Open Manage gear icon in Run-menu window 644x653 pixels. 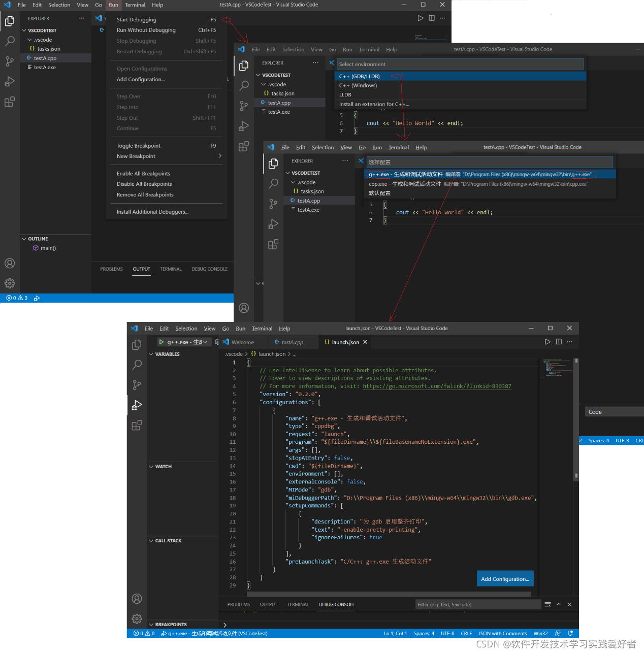point(10,283)
